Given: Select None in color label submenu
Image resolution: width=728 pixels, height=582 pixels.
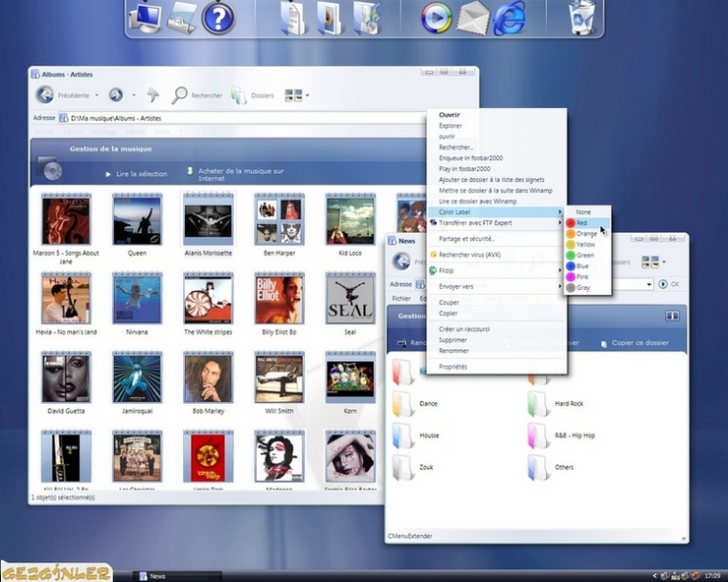Looking at the screenshot, I should (587, 212).
